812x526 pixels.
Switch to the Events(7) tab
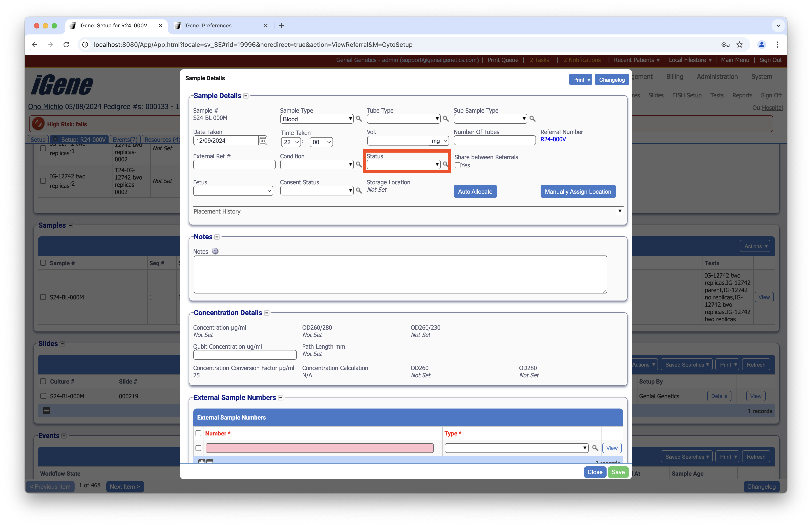pyautogui.click(x=124, y=140)
